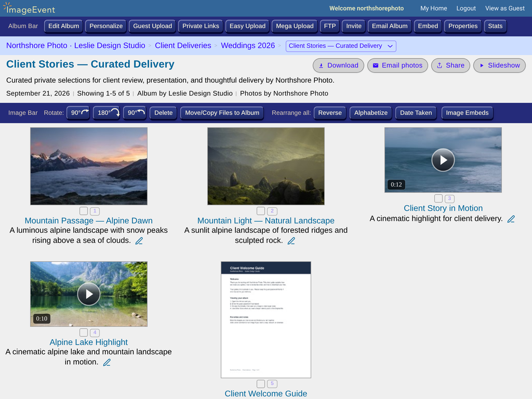Go to Client Deliveries breadcrumb

click(x=183, y=46)
